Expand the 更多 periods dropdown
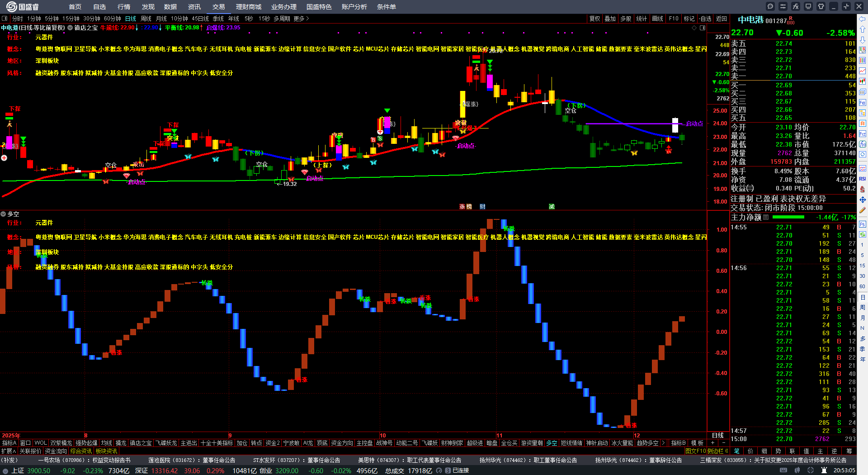 tap(302, 19)
